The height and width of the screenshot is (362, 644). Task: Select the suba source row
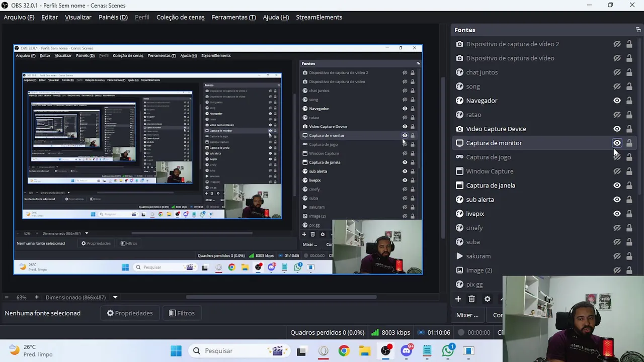(543, 242)
